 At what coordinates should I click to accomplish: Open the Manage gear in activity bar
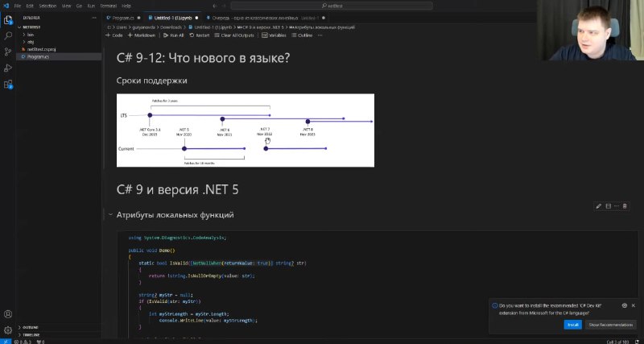8,330
